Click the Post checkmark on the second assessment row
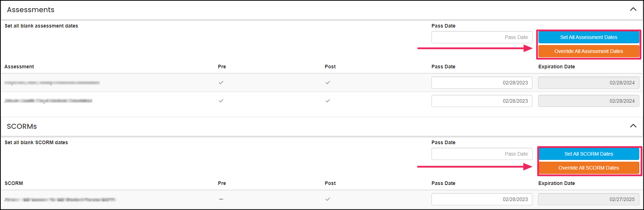644x210 pixels. pos(327,101)
